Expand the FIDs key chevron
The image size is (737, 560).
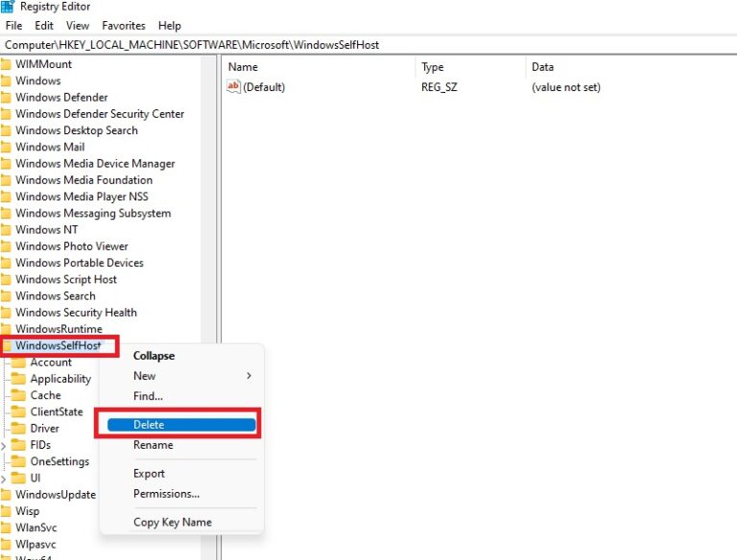coord(4,445)
